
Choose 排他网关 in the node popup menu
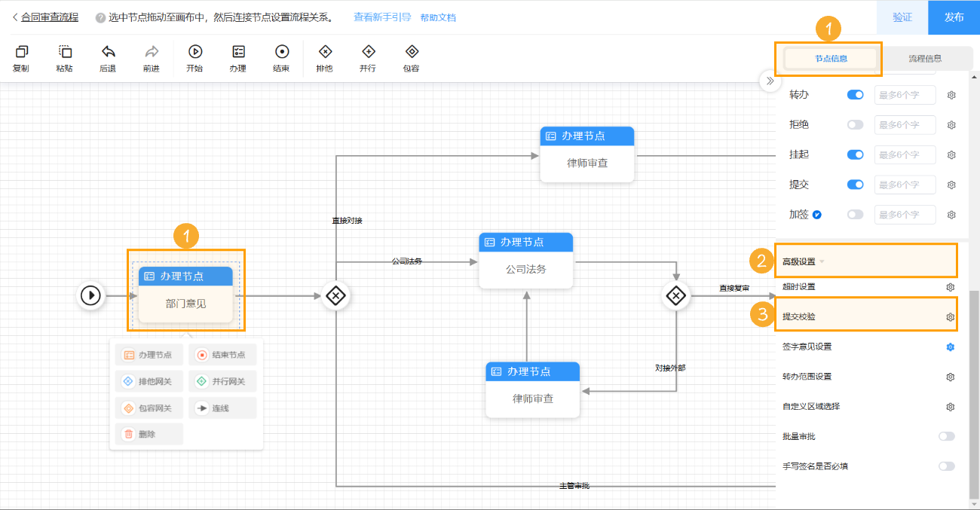[x=148, y=381]
